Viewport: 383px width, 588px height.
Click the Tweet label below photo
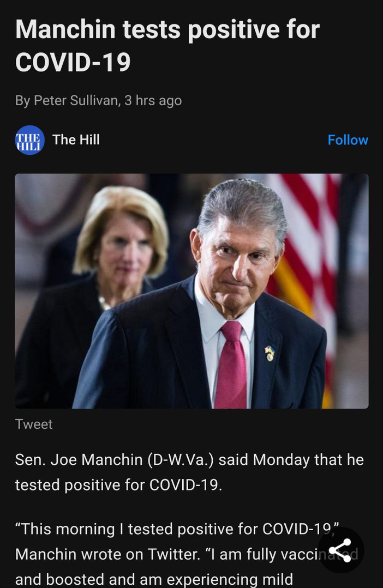[x=34, y=424]
